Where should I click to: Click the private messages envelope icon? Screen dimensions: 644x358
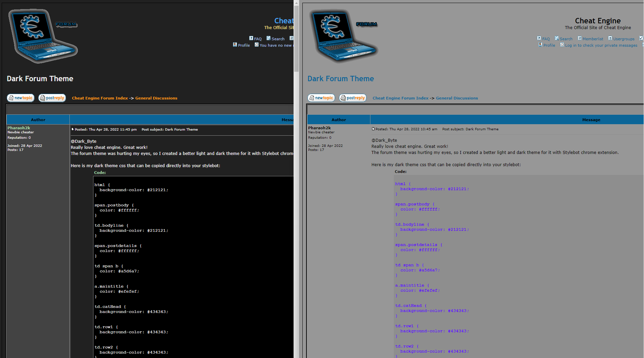[562, 45]
